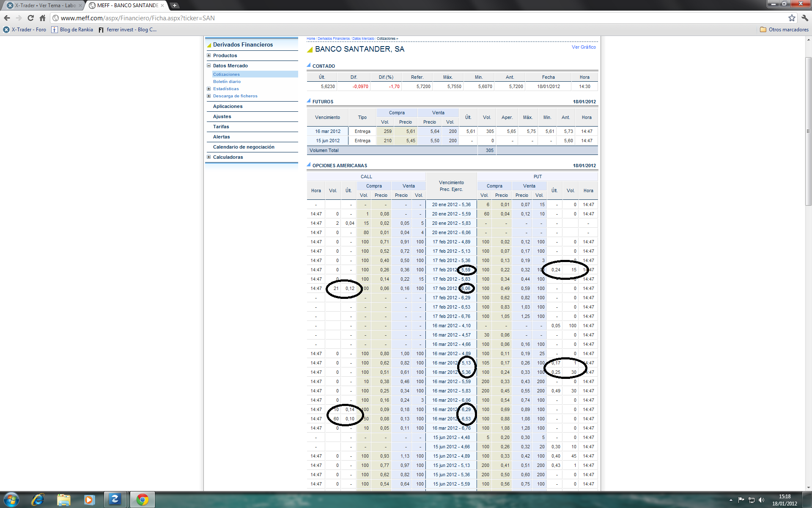Image resolution: width=812 pixels, height=508 pixels.
Task: Reload the page with the refresh icon
Action: 30,18
